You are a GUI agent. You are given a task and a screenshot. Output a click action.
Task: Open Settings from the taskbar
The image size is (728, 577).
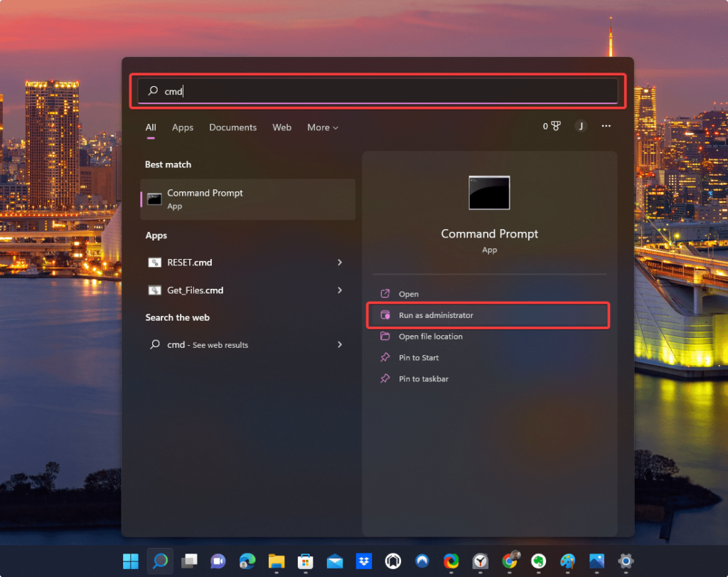pos(626,561)
